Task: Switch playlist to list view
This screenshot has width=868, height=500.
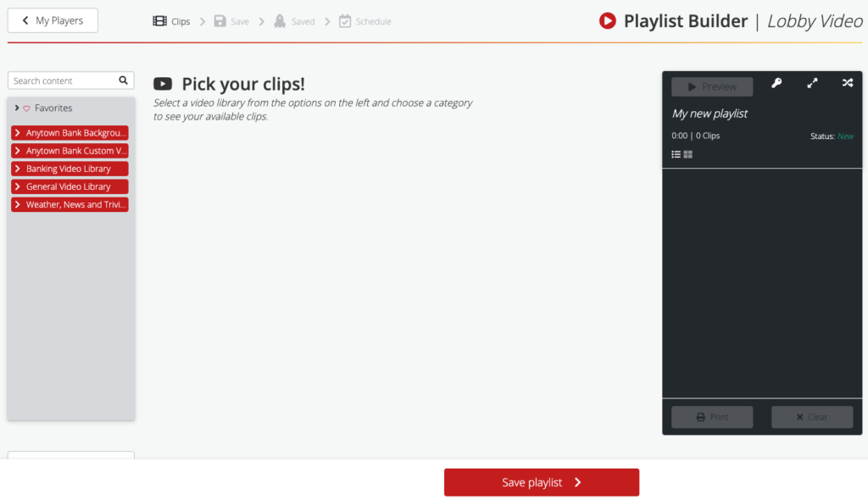Action: (676, 154)
